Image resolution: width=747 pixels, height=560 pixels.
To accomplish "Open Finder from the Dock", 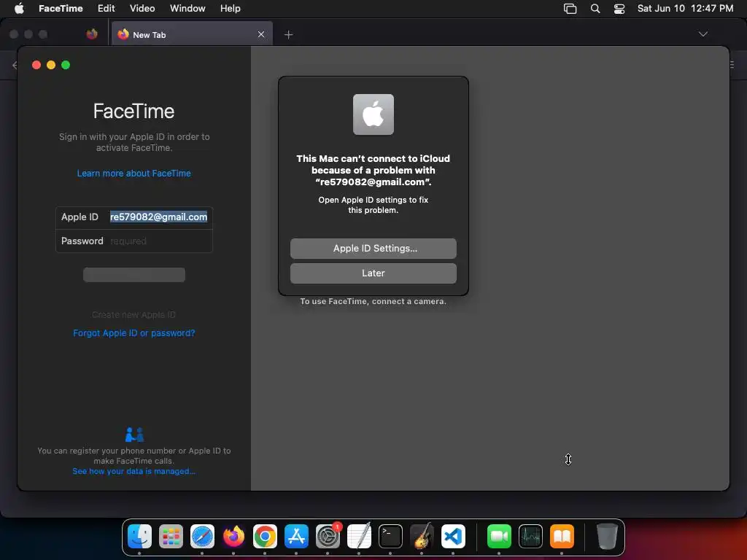I will click(139, 537).
